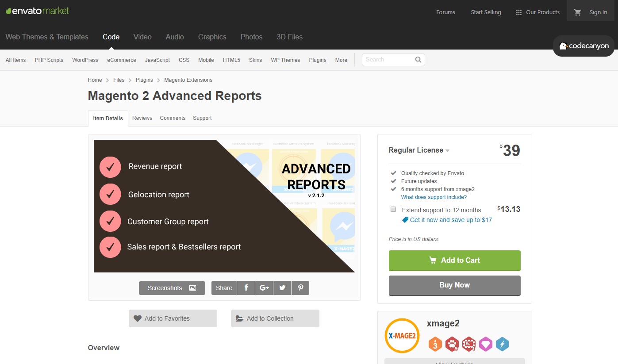Click the Home breadcrumb
618x364 pixels.
point(95,80)
